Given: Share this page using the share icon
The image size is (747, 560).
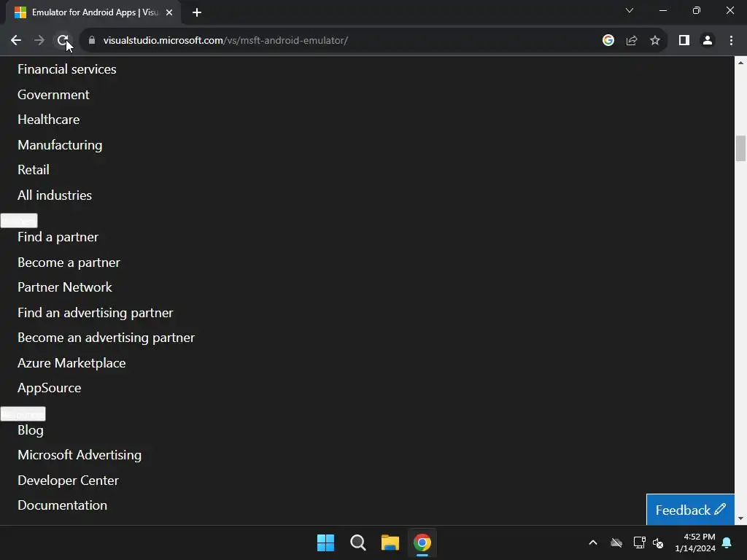Looking at the screenshot, I should coord(632,41).
